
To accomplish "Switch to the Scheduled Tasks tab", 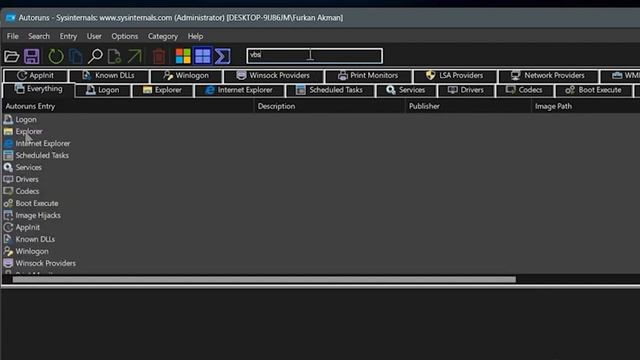I will (330, 90).
